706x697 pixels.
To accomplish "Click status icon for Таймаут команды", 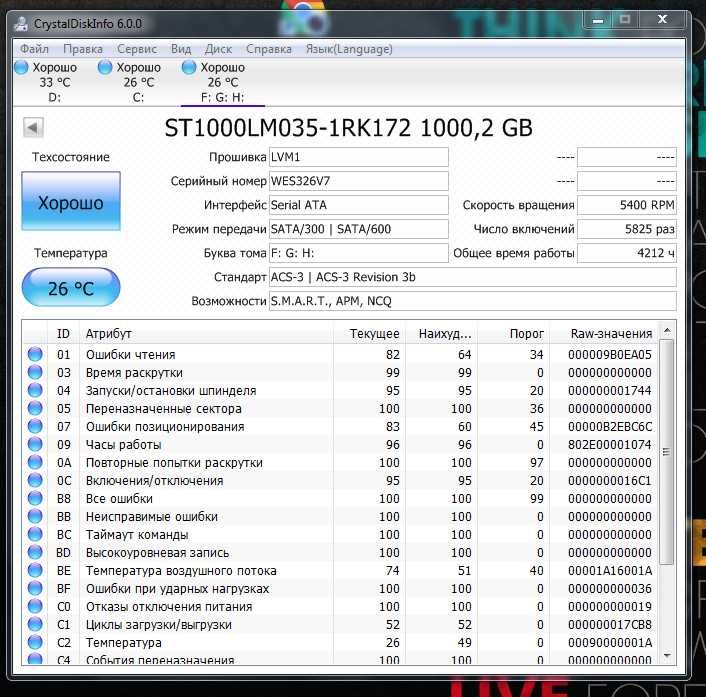I will click(35, 534).
